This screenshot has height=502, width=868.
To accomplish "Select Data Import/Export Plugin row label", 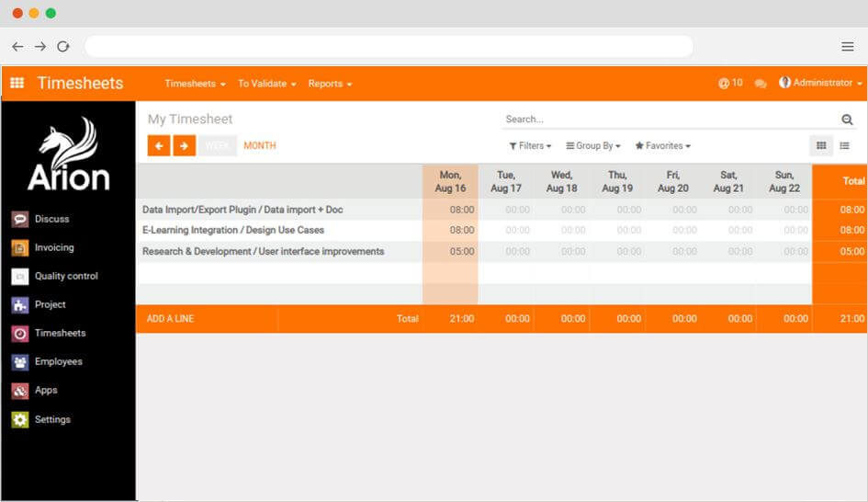I will coord(242,210).
